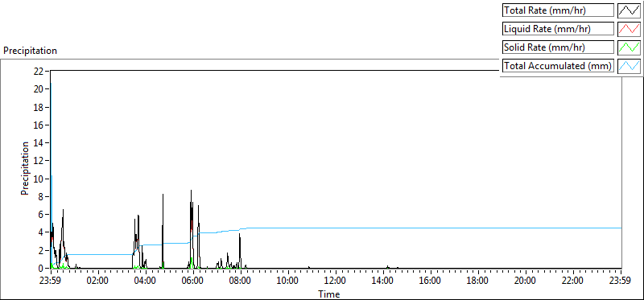The width and height of the screenshot is (644, 300).
Task: Click the vertical Precipitation Y-axis title
Action: (25, 168)
